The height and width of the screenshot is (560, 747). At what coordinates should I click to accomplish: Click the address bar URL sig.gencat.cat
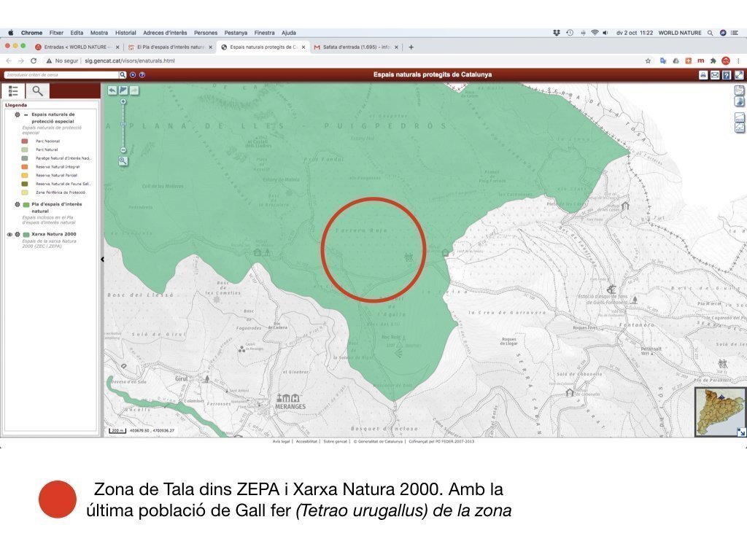(x=130, y=61)
